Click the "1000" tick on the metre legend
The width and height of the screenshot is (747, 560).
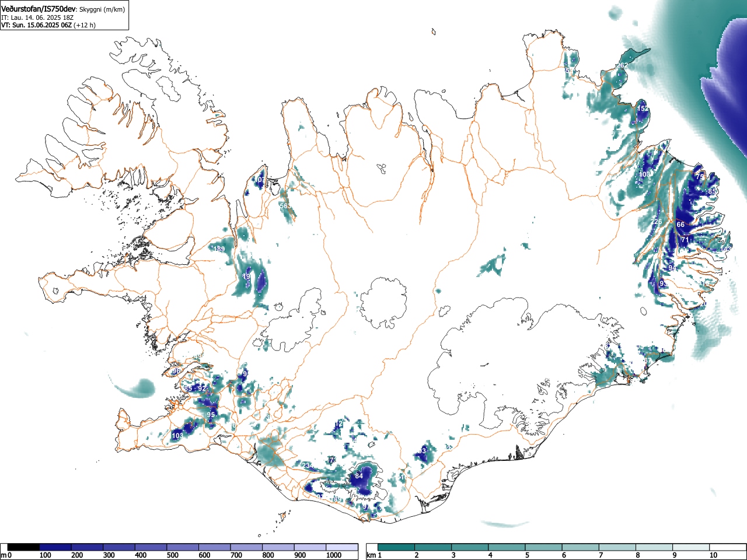click(x=334, y=555)
